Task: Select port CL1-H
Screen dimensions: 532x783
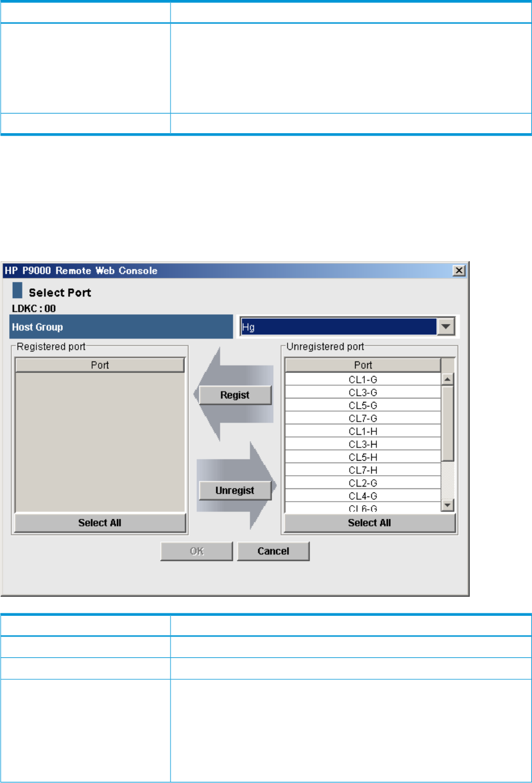Action: click(363, 431)
